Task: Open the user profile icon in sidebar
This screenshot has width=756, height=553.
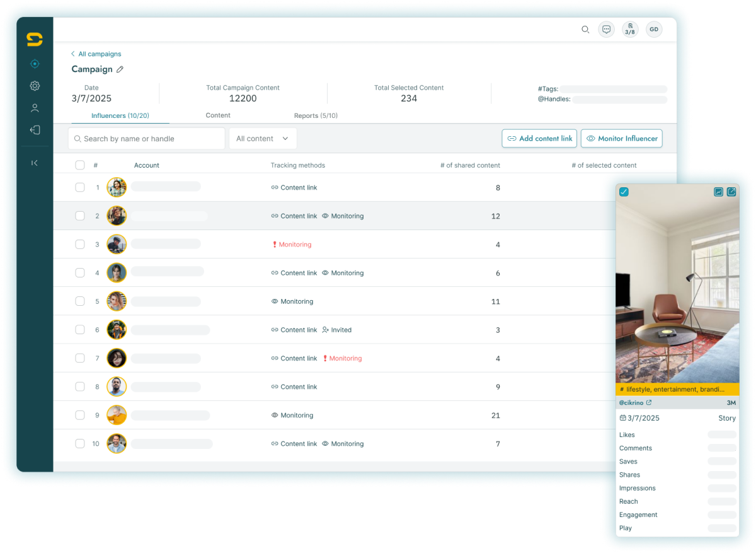Action: [35, 108]
